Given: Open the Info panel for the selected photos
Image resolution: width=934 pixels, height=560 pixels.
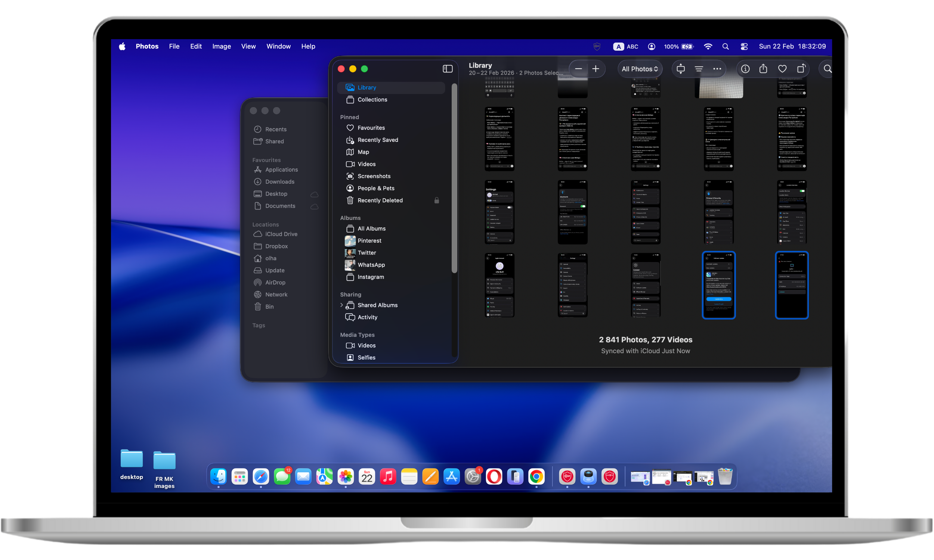Looking at the screenshot, I should (x=745, y=69).
